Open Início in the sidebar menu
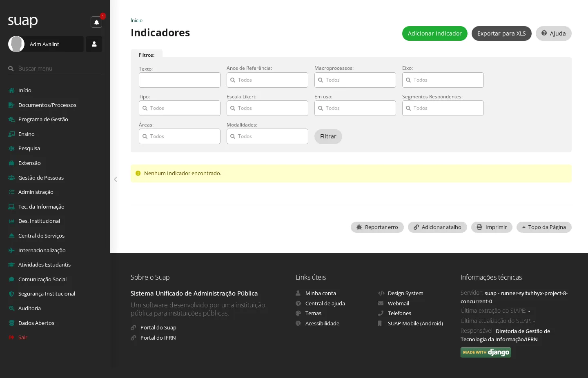Image resolution: width=588 pixels, height=378 pixels. pos(25,90)
